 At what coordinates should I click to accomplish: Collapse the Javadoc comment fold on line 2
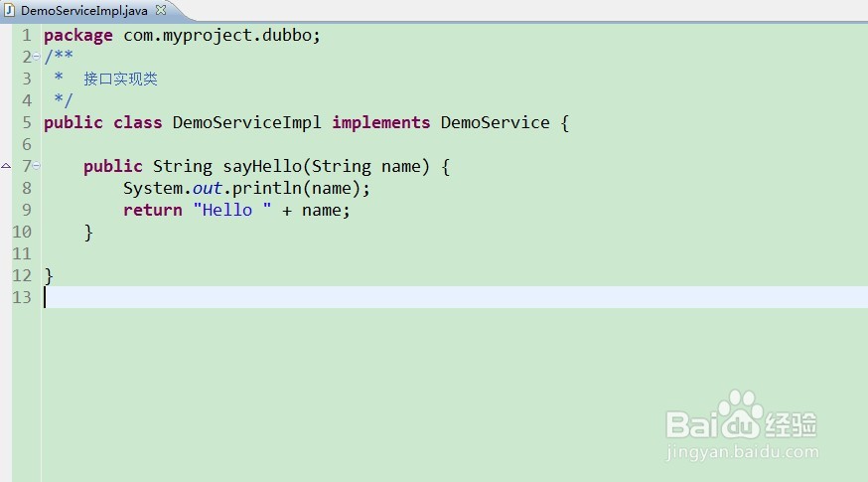tap(37, 57)
